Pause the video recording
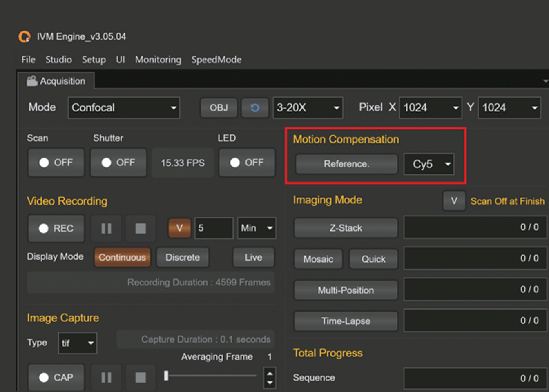This screenshot has height=392, width=549. (106, 228)
